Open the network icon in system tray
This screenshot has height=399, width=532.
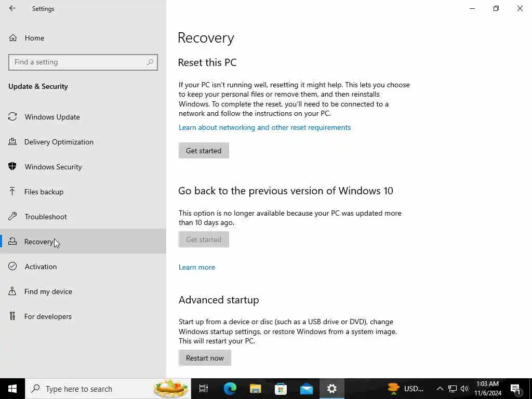(x=453, y=389)
